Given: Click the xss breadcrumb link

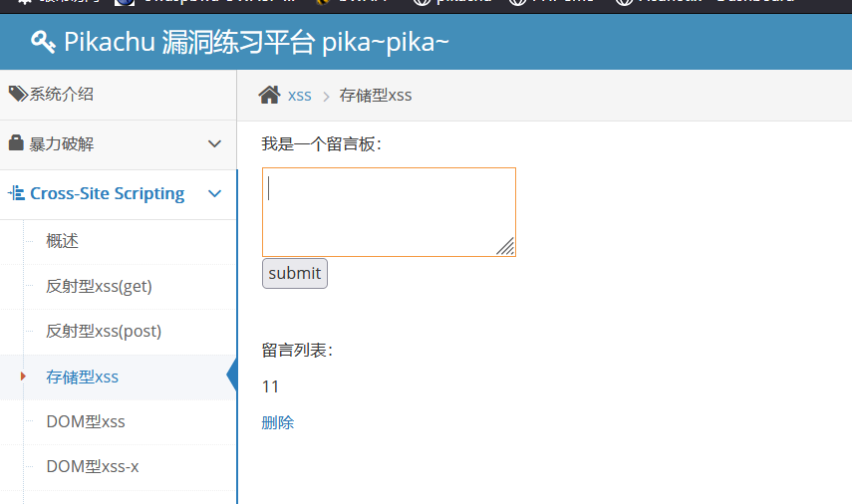Looking at the screenshot, I should tap(299, 96).
